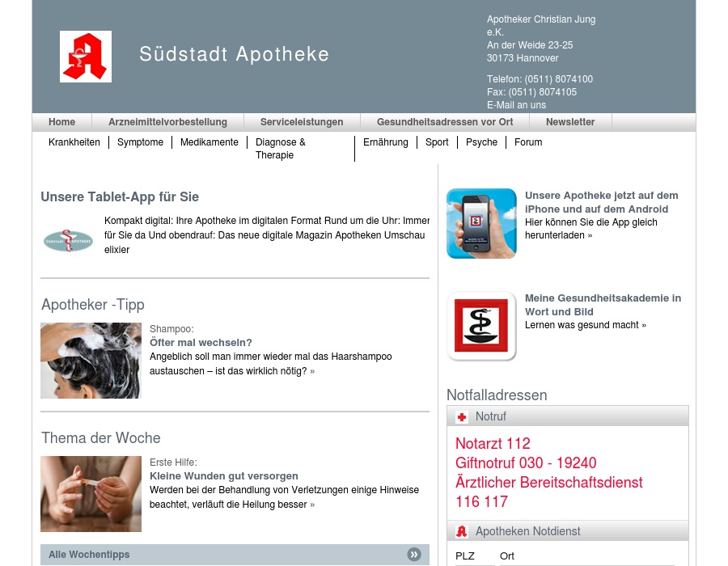Image resolution: width=728 pixels, height=566 pixels.
Task: Go to the Serviceleistungen menu
Action: click(302, 122)
